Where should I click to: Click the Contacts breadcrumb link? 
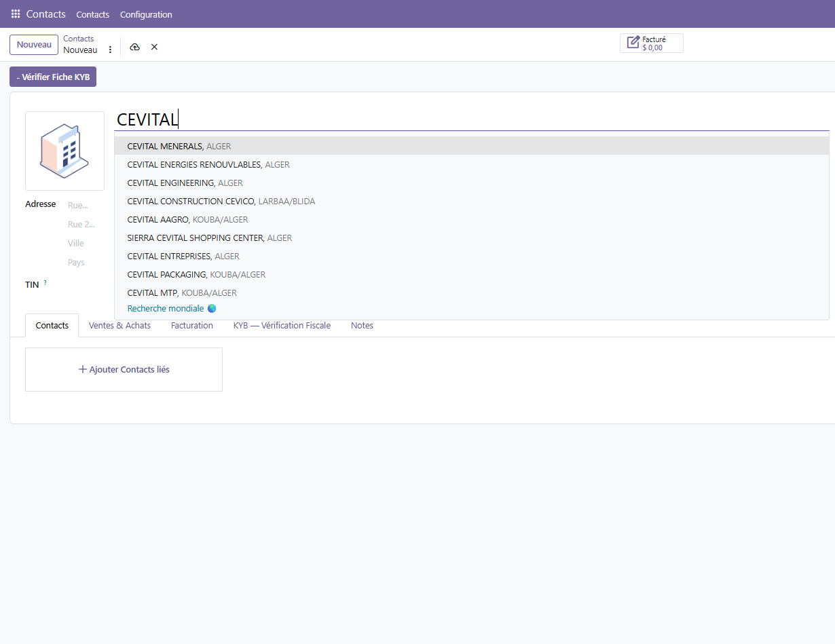point(79,39)
